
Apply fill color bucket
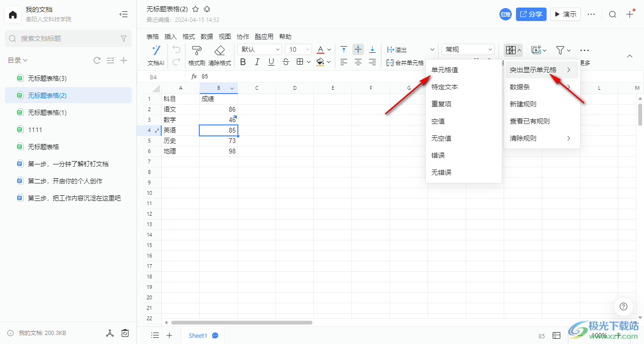pyautogui.click(x=321, y=62)
